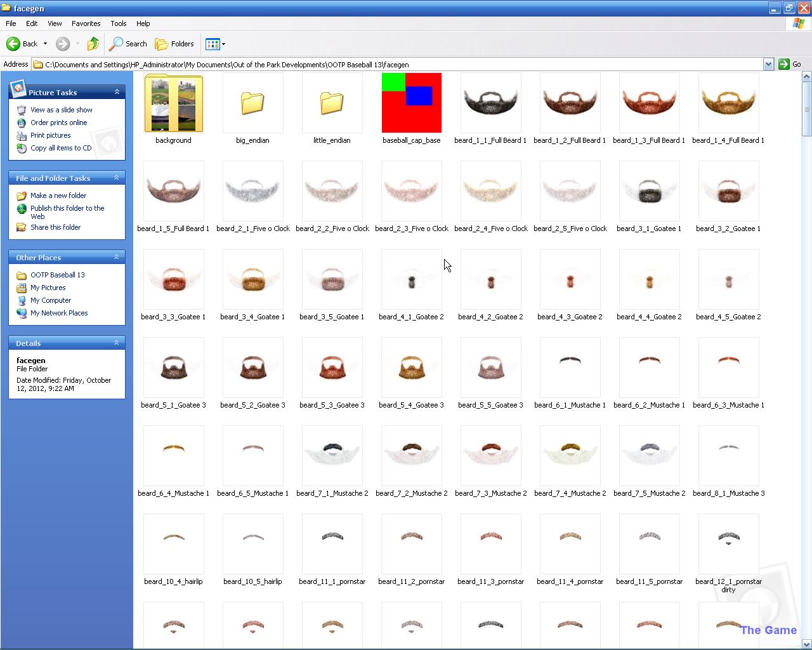
Task: Click the Make a new folder link
Action: 58,196
